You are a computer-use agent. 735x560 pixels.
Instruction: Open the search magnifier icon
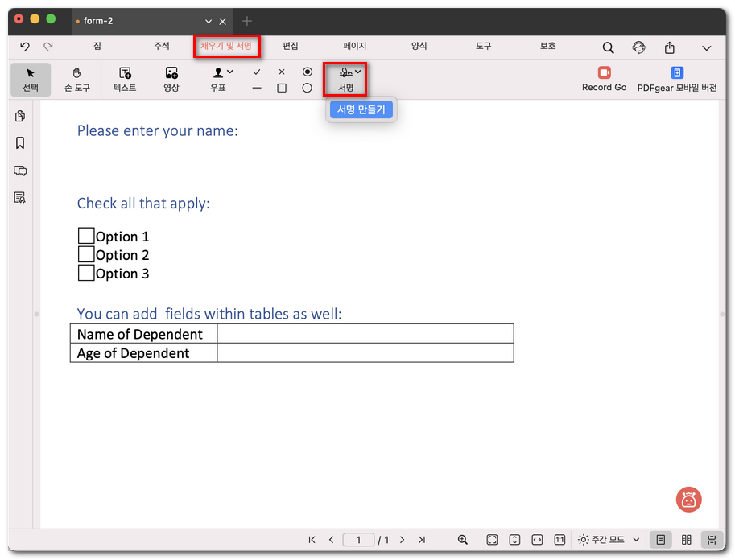(x=609, y=48)
